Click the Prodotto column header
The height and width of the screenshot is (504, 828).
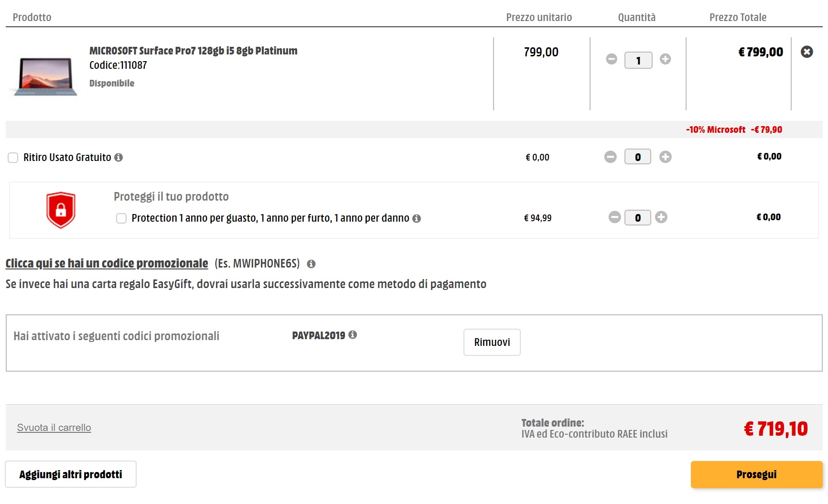[32, 17]
